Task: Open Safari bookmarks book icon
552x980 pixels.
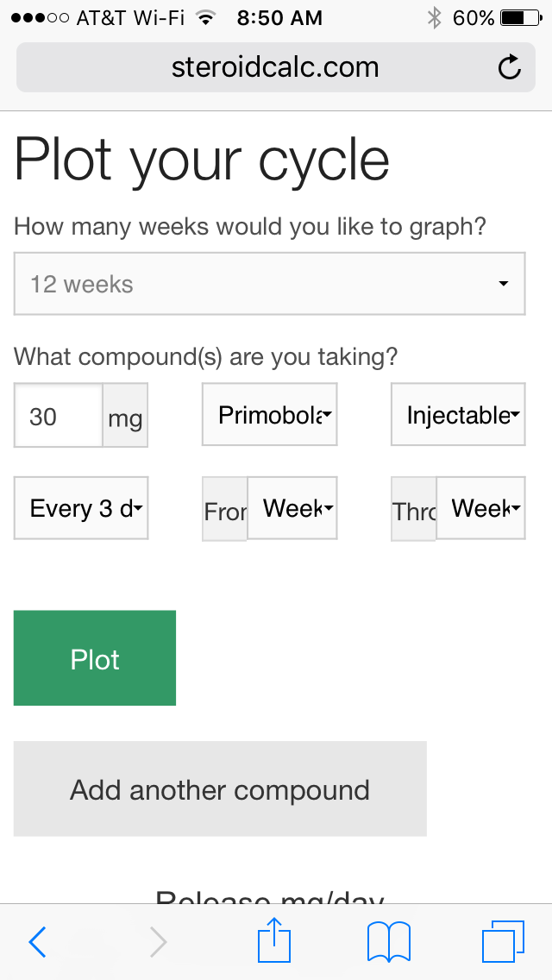Action: (x=388, y=941)
